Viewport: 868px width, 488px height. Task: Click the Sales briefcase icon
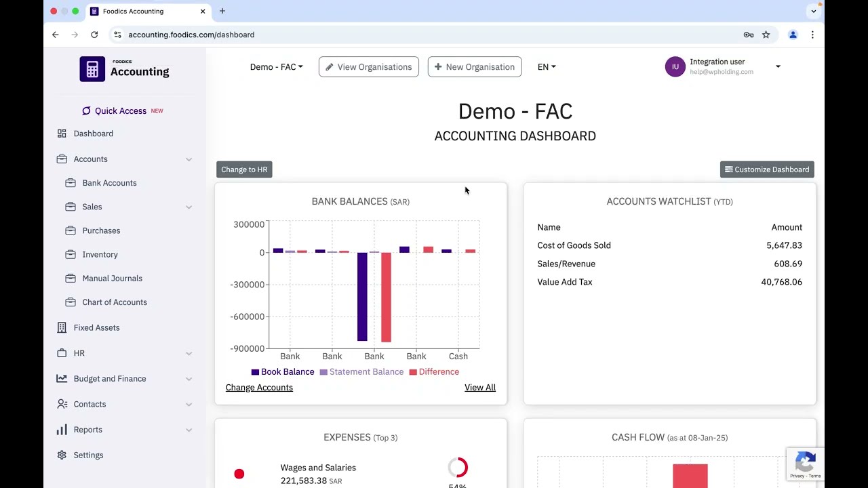[x=71, y=207]
